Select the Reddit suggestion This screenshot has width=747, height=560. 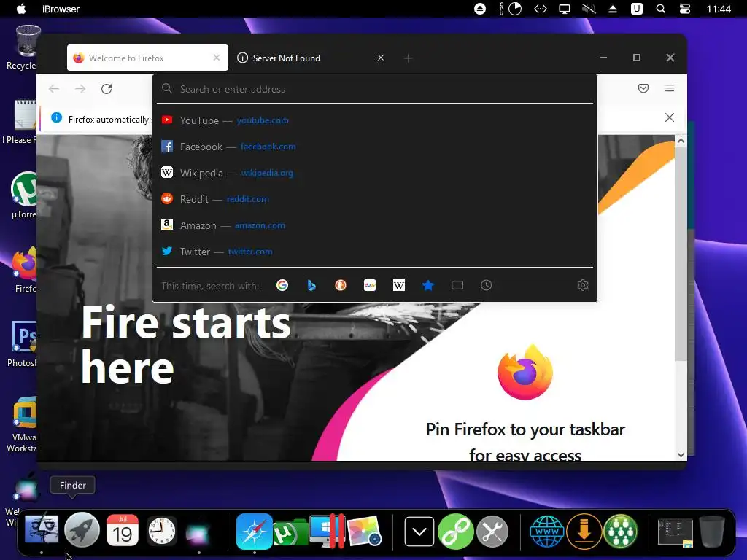click(374, 198)
